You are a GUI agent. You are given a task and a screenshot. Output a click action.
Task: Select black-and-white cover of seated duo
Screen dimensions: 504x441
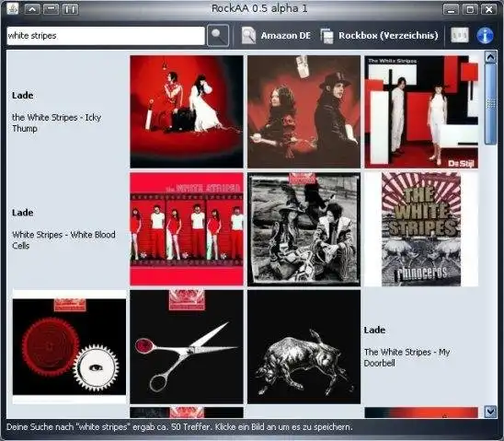[x=304, y=229]
